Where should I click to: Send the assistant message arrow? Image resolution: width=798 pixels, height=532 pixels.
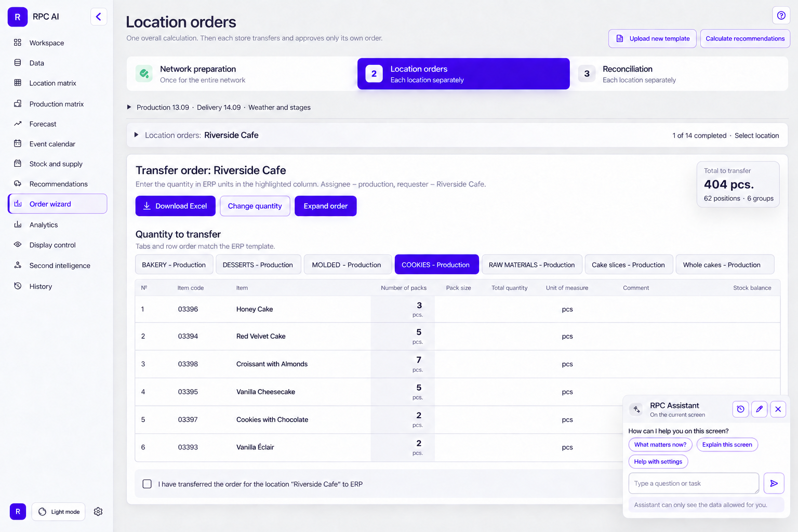(774, 483)
